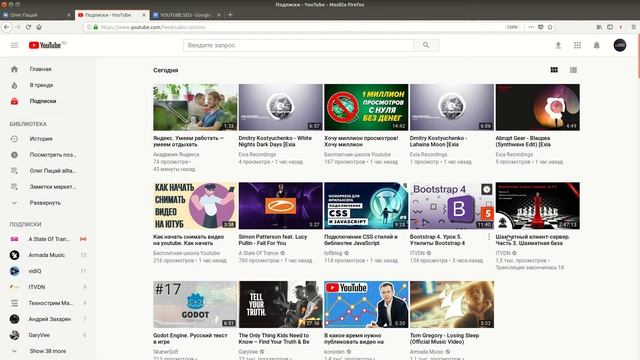Viewport: 640px width, 360px height.
Task: Open the Яндекс video thumbnail
Action: pyautogui.click(x=195, y=107)
